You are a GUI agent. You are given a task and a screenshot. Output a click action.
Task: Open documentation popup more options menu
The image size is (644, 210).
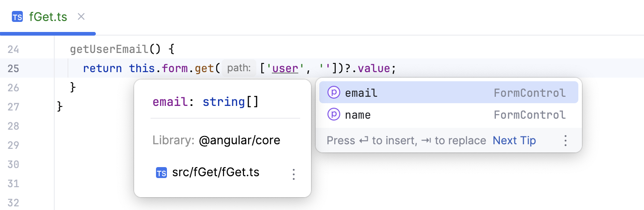(294, 174)
